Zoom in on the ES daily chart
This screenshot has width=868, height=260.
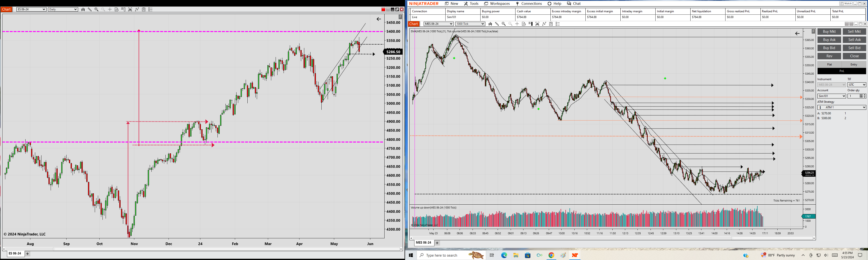[96, 9]
